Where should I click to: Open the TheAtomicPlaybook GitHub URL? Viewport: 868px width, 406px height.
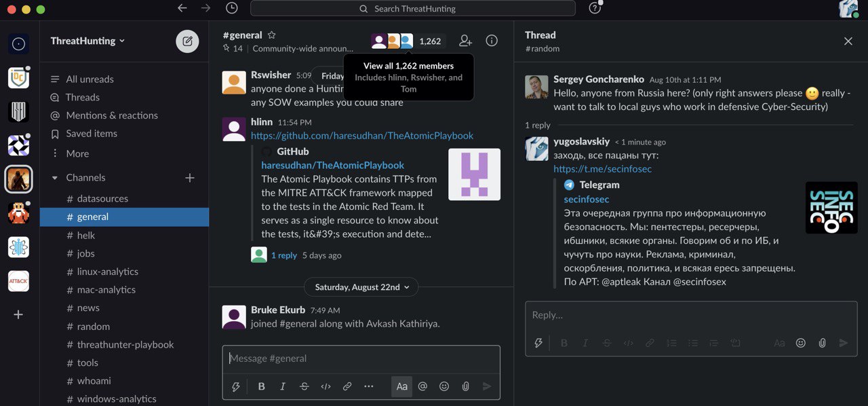click(x=362, y=136)
